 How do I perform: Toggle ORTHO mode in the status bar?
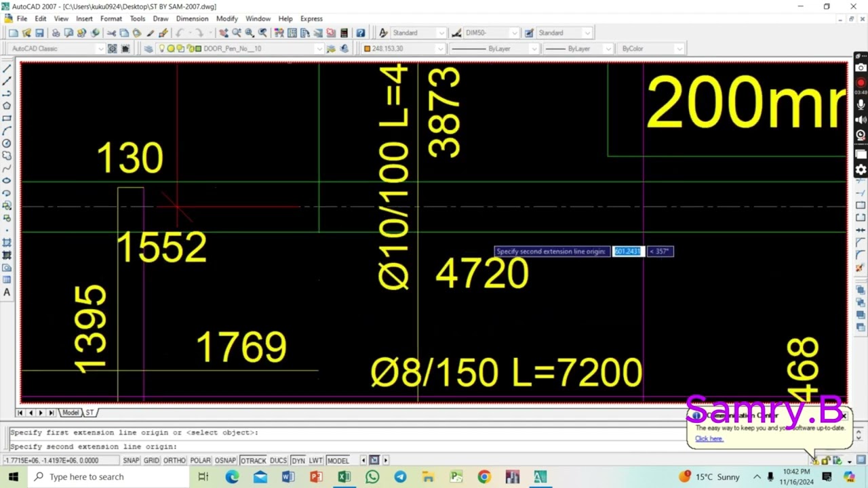pos(174,460)
